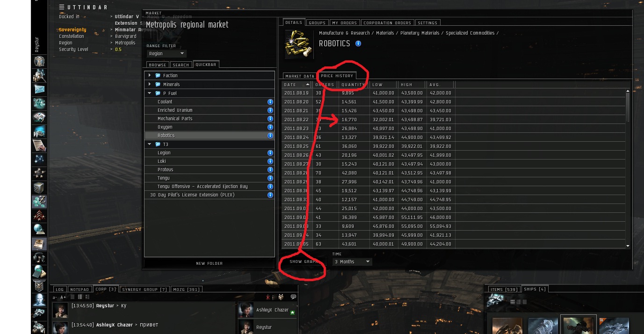Increase chat font size with A+
The image size is (644, 334).
pos(63,297)
